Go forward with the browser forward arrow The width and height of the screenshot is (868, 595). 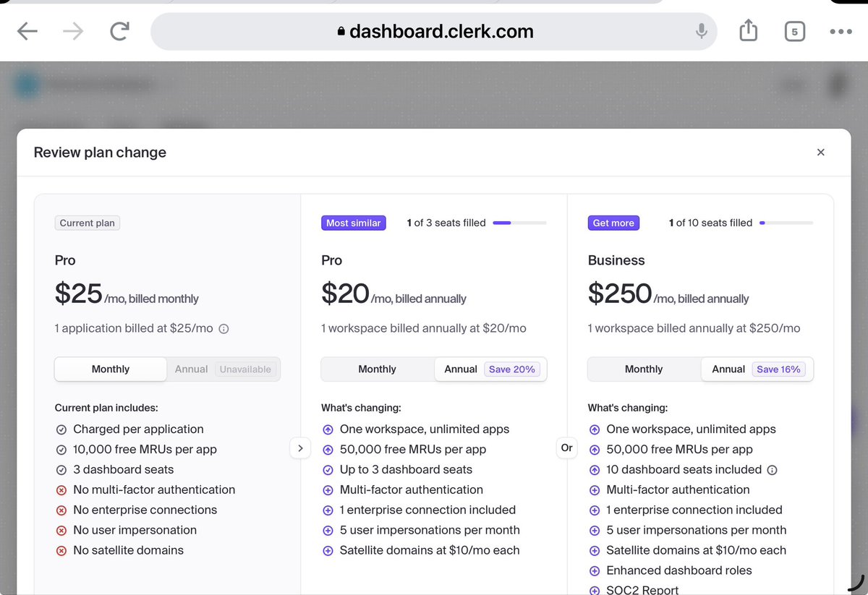(x=73, y=31)
